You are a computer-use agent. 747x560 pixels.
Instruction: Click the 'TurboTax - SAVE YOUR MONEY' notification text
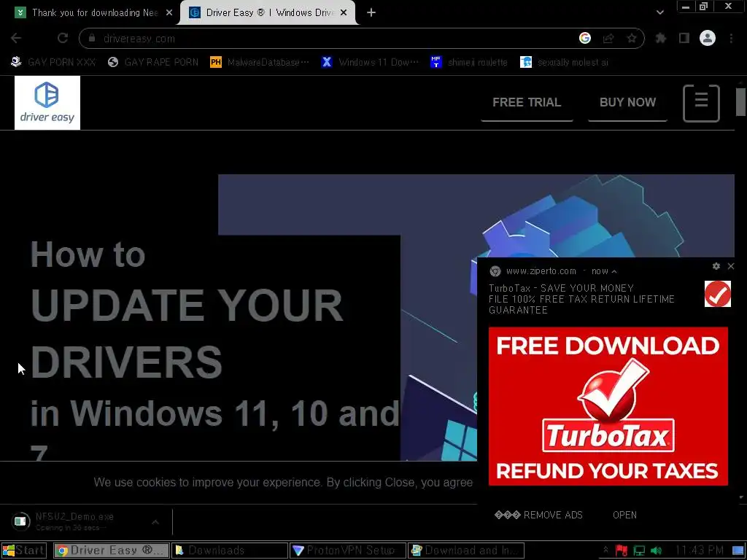[x=561, y=288]
